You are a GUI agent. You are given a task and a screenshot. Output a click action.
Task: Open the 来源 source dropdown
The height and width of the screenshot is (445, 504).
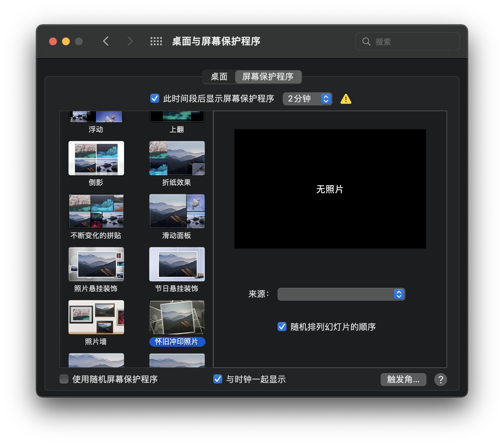[x=341, y=294]
